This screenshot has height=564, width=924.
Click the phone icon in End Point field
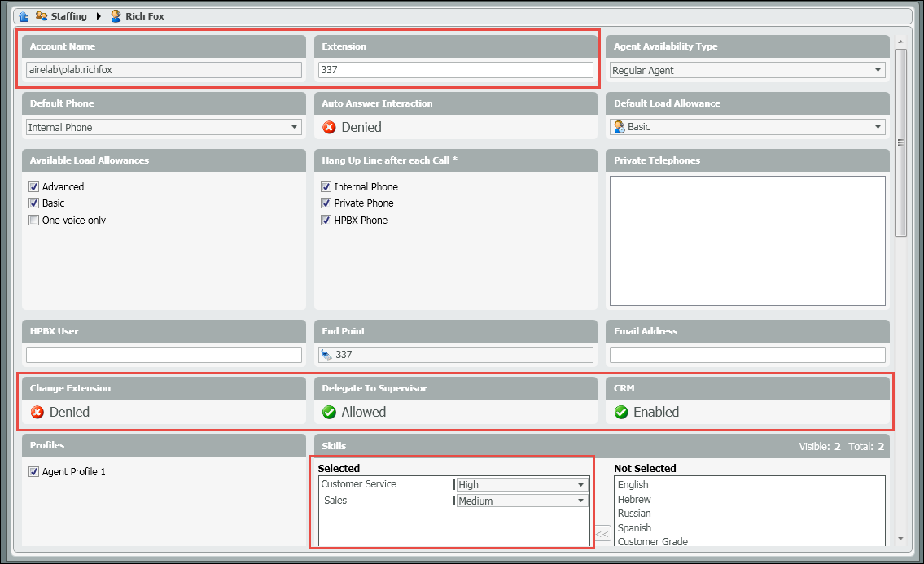coord(326,355)
